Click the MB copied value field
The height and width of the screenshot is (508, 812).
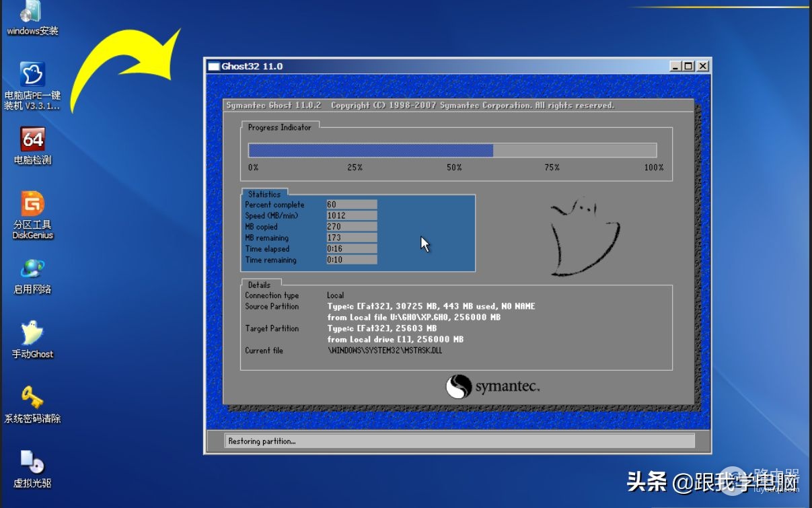[x=352, y=227]
